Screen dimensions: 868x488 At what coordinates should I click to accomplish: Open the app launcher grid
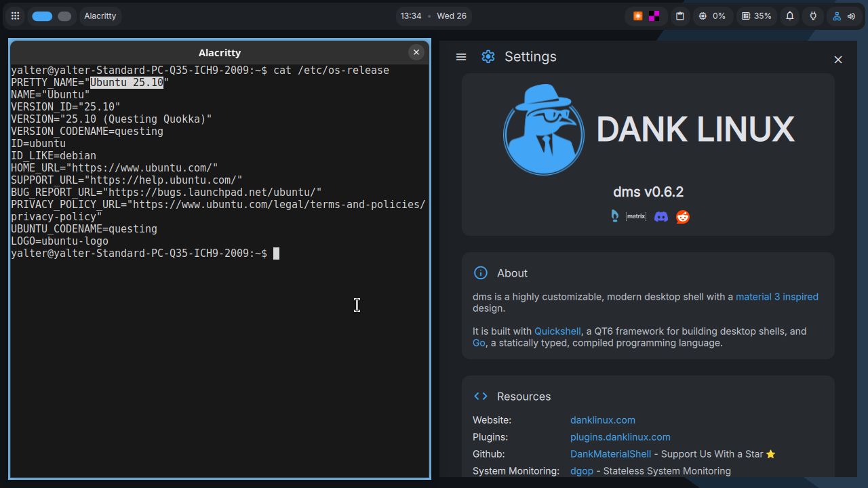click(x=15, y=16)
